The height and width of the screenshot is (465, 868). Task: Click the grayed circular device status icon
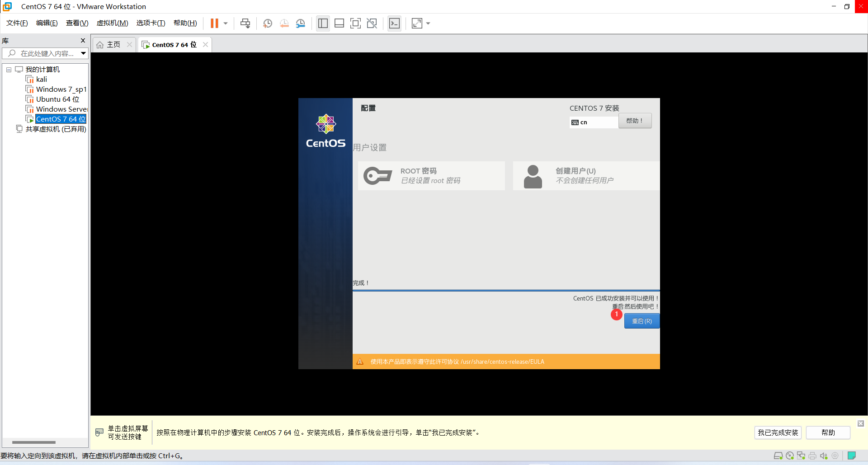click(835, 456)
